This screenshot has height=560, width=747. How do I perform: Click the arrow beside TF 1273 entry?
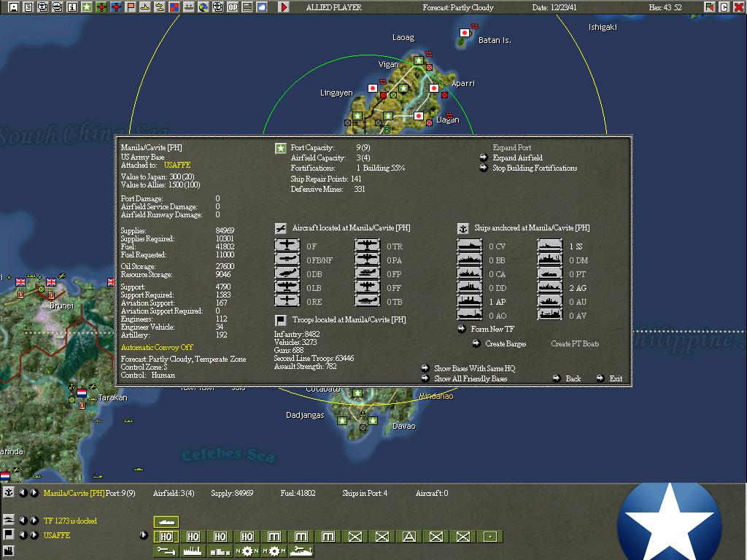pos(33,521)
